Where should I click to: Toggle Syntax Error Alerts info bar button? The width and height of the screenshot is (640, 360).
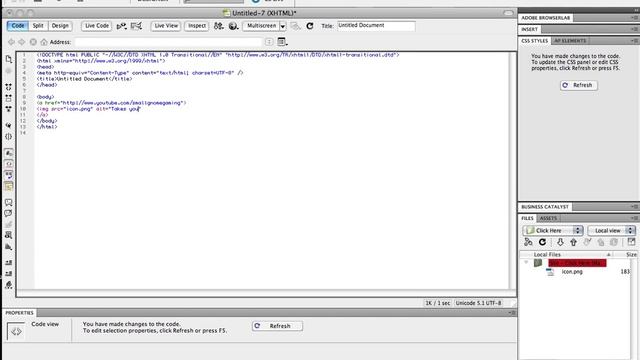(x=9, y=187)
